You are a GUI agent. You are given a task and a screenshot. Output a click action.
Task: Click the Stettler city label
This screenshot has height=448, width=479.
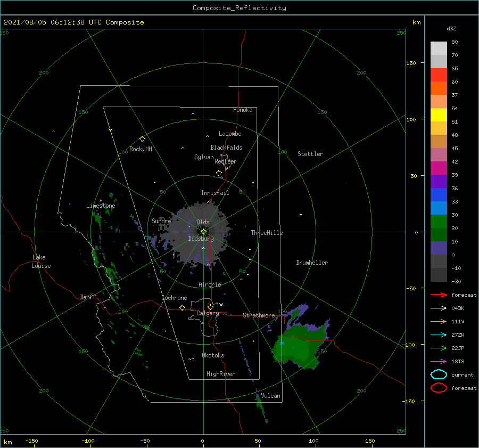pyautogui.click(x=310, y=154)
